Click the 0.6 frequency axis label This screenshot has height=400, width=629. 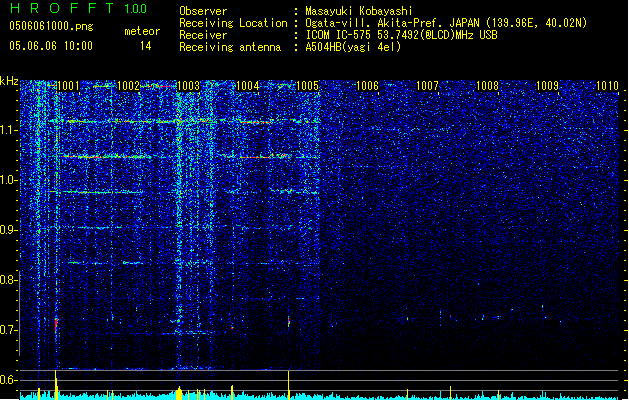point(8,380)
